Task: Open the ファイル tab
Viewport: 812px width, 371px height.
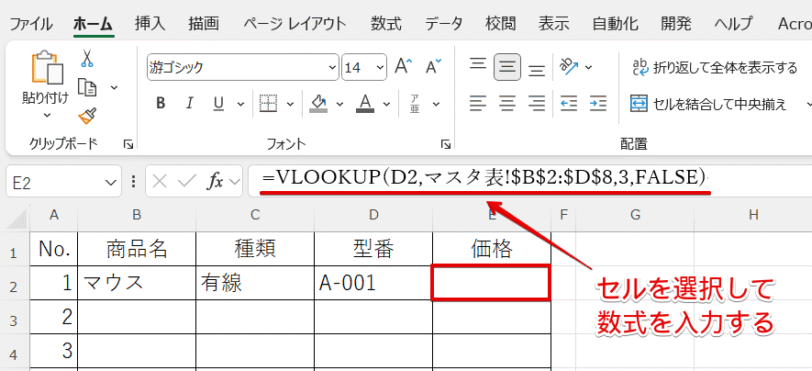Action: [x=31, y=23]
